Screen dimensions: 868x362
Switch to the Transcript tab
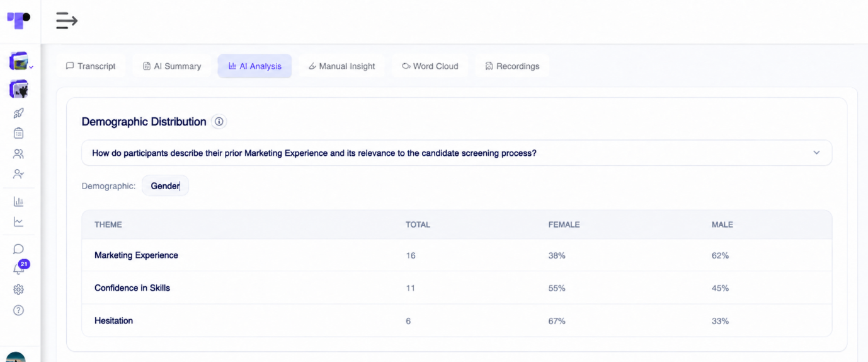91,66
